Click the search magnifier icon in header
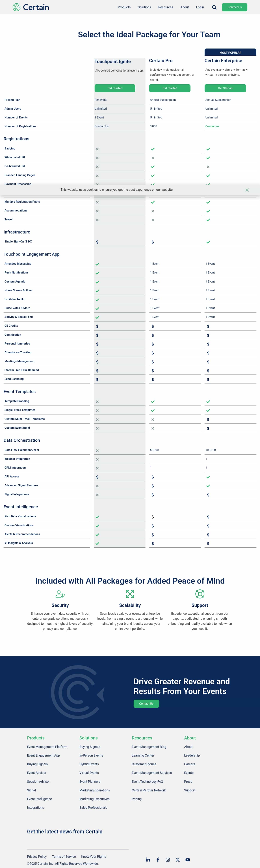 [214, 7]
